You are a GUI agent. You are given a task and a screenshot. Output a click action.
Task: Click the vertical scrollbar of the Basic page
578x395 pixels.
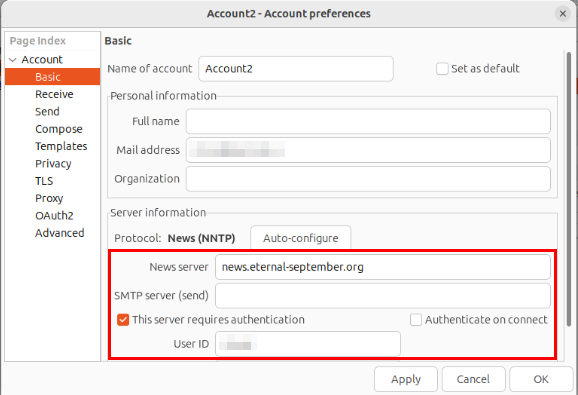click(x=569, y=189)
